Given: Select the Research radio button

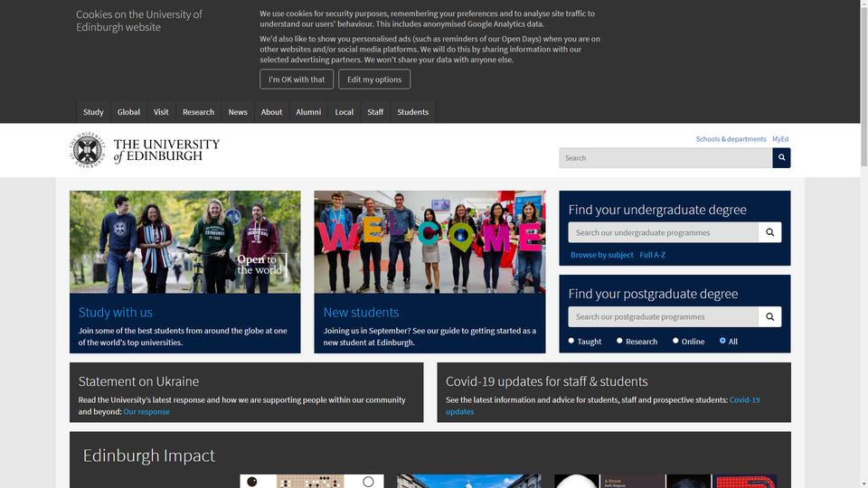Looking at the screenshot, I should coord(619,341).
